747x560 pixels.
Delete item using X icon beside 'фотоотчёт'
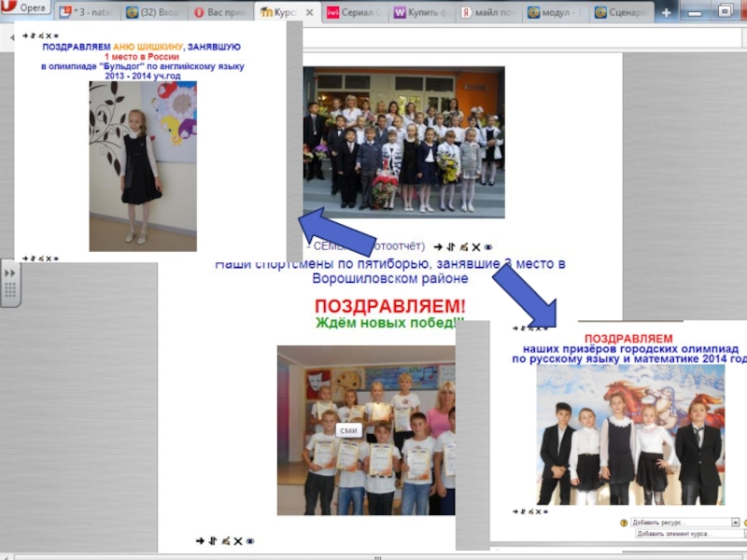coord(474,247)
